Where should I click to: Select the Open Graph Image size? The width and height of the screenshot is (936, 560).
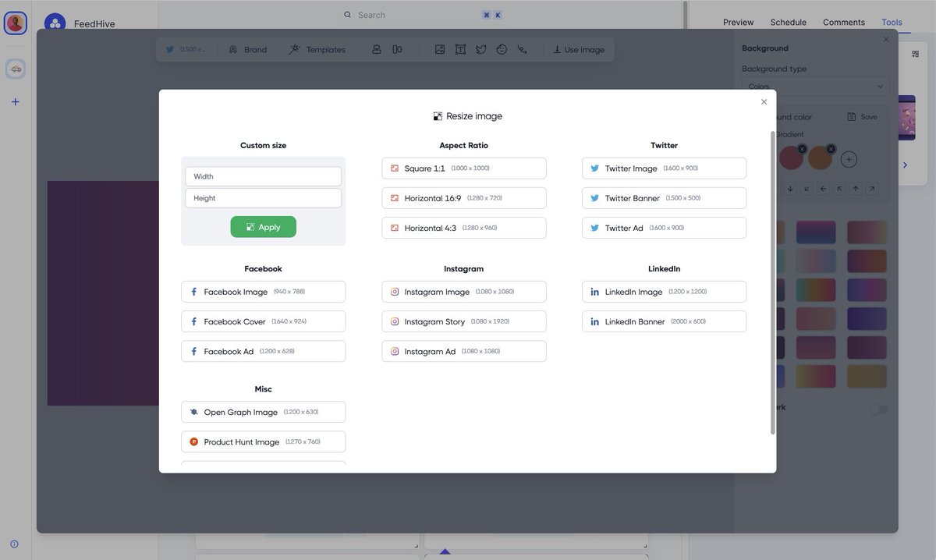click(x=263, y=412)
